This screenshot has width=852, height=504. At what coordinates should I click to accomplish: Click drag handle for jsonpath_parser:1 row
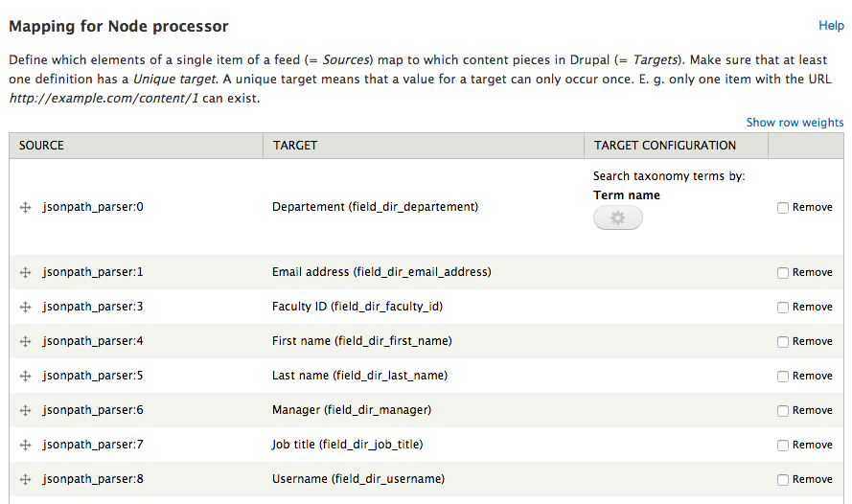[x=26, y=273]
